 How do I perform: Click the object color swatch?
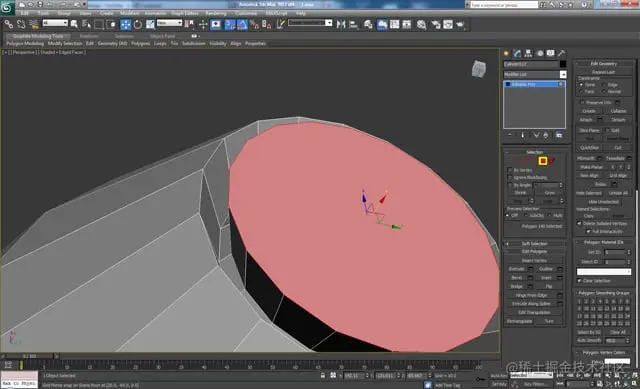point(563,64)
